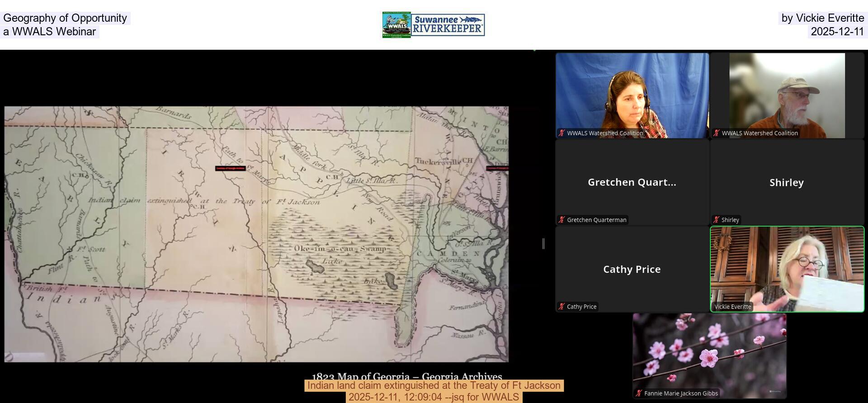This screenshot has width=868, height=403.
Task: Click the '1823 Map of Georgia – Georgia Archives' caption
Action: tap(407, 376)
